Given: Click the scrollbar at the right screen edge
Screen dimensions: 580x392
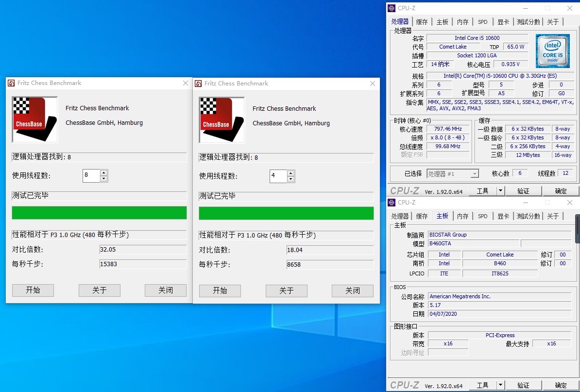Looking at the screenshot, I should click(578, 228).
